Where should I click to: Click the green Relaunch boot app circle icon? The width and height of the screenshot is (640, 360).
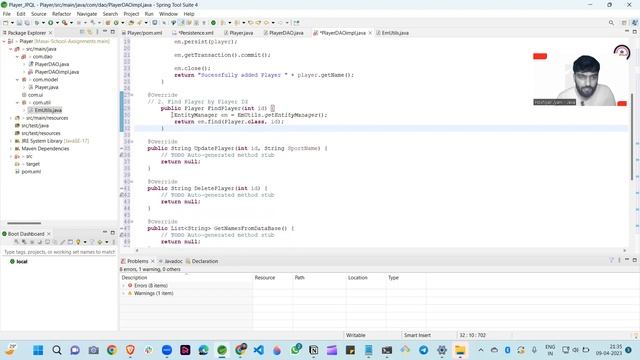[213, 23]
